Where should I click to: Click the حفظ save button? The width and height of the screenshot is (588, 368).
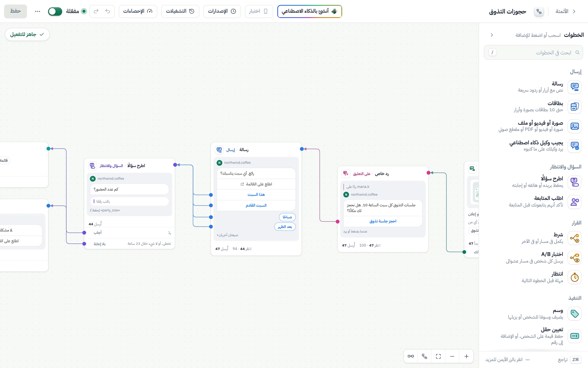click(16, 11)
